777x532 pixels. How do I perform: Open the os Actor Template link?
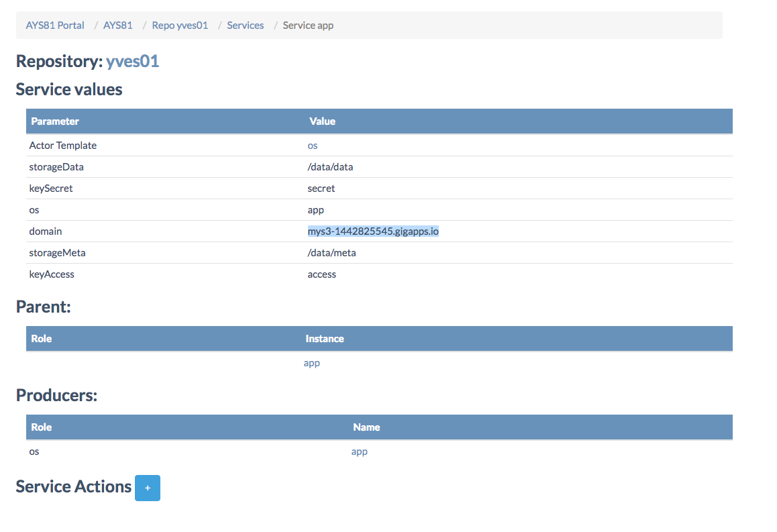[313, 146]
